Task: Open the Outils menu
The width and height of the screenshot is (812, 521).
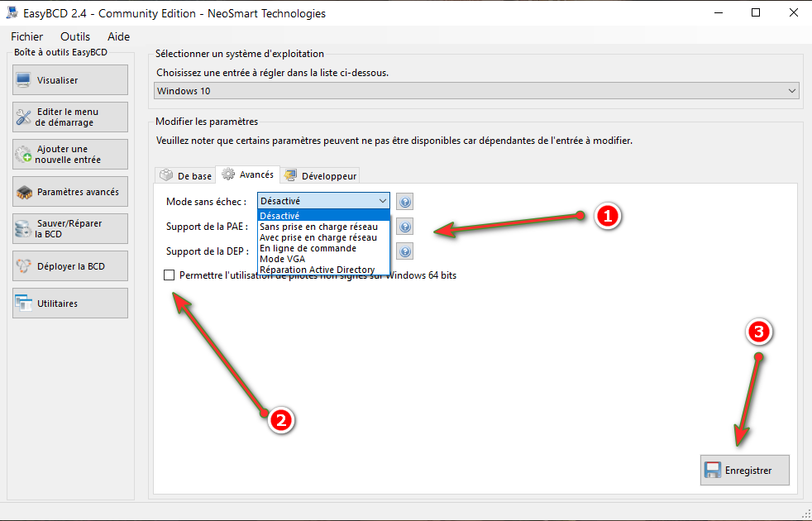Action: tap(75, 36)
